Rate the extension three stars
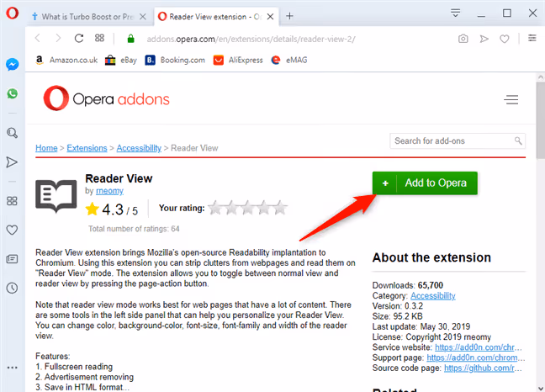The image size is (545, 392). click(247, 208)
